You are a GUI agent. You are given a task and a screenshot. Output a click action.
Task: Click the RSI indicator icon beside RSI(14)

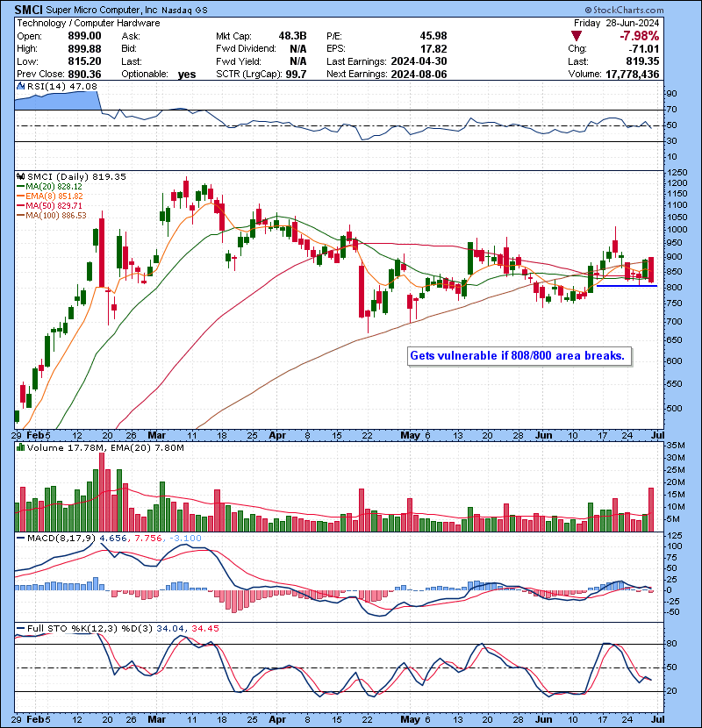tap(20, 86)
